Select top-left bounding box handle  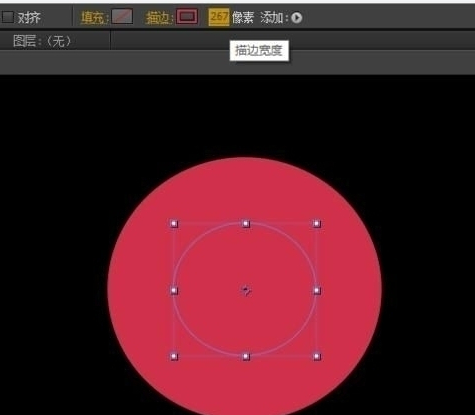pyautogui.click(x=174, y=224)
